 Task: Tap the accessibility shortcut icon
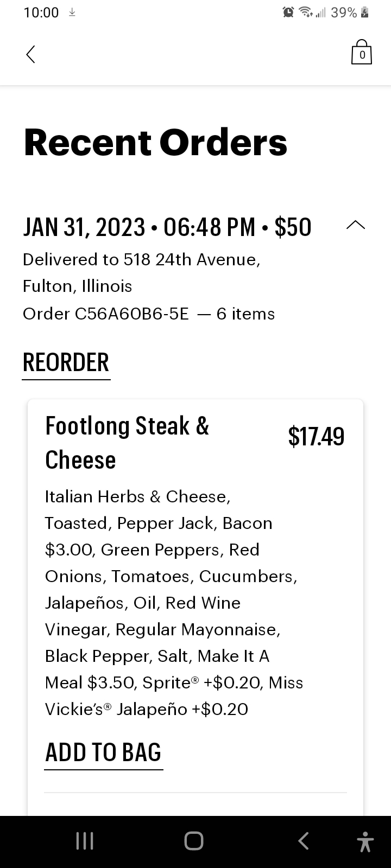365,841
